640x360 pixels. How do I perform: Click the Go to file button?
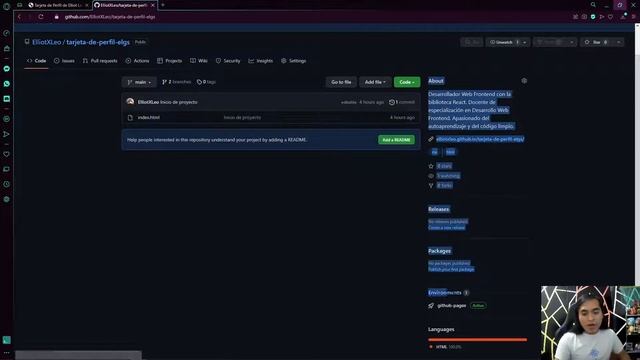pos(341,82)
